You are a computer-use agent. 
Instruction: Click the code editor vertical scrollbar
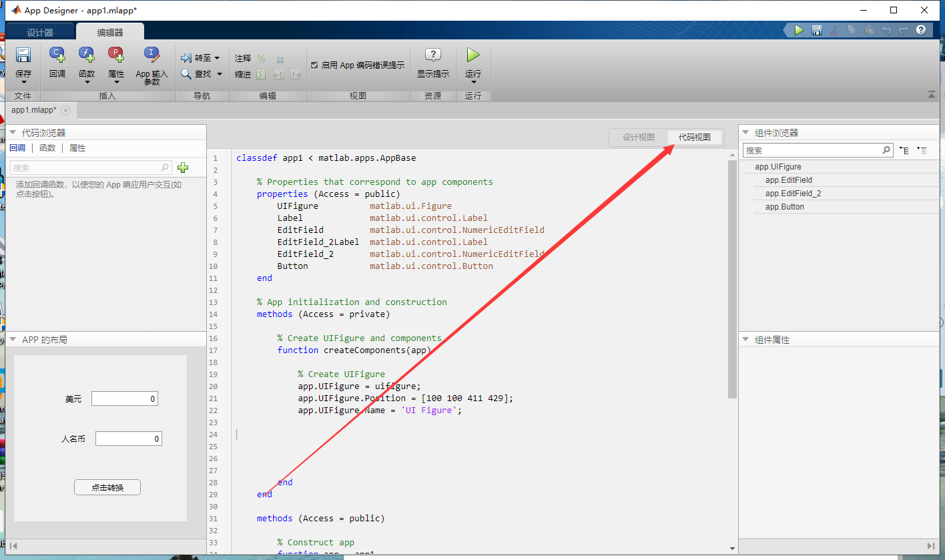(732, 279)
